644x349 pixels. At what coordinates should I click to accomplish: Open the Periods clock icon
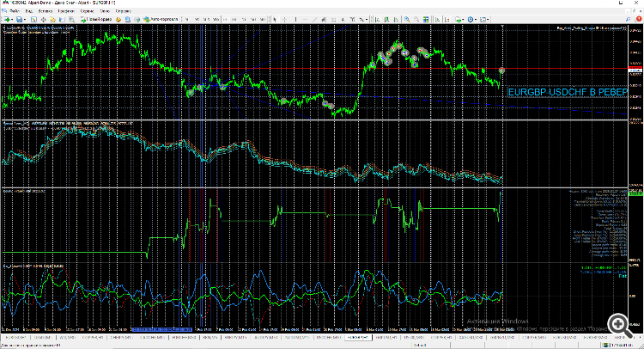click(471, 19)
